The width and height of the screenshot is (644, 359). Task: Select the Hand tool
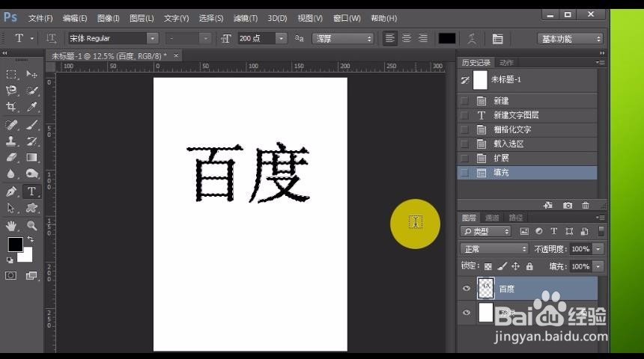click(11, 225)
